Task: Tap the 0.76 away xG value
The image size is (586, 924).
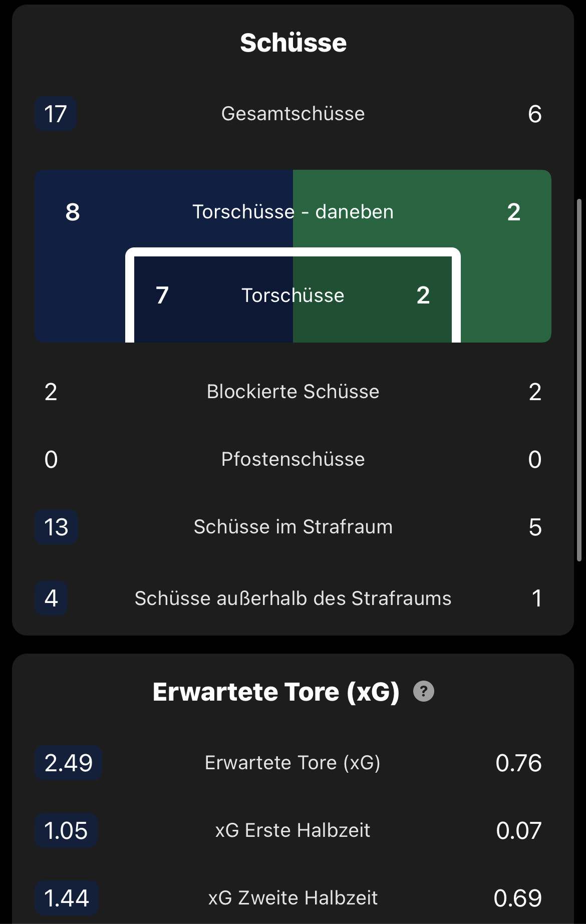Action: [518, 763]
